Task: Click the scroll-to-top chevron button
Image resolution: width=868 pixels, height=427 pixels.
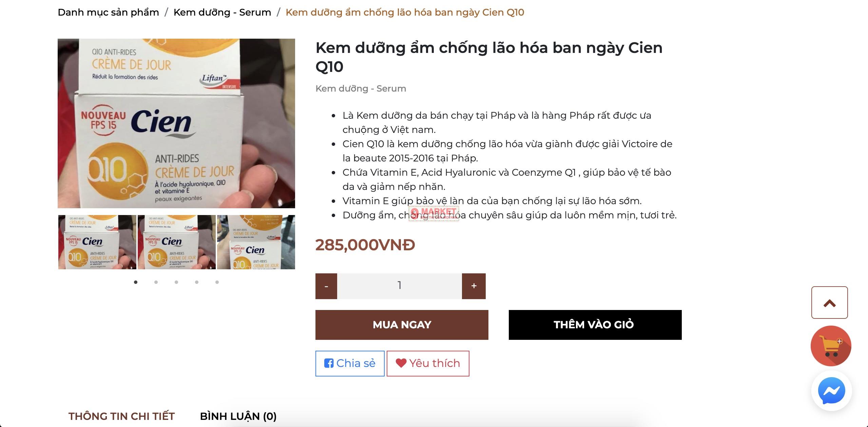Action: click(x=829, y=303)
